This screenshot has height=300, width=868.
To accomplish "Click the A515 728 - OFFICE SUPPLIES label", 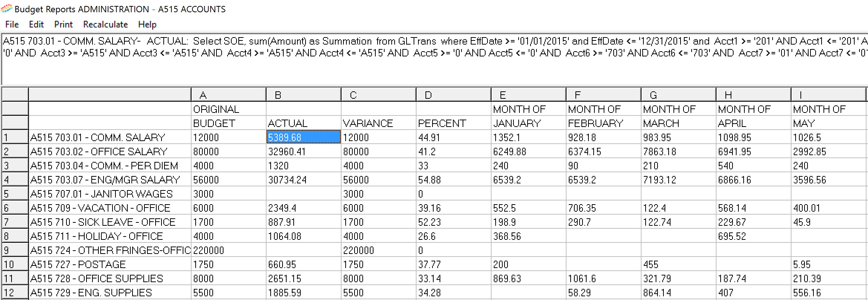I will [x=110, y=278].
